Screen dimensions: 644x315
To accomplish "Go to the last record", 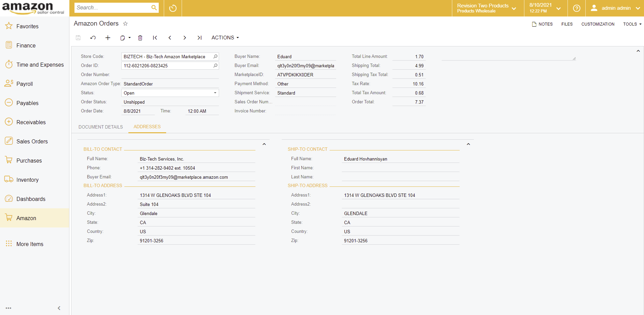I will click(x=200, y=38).
